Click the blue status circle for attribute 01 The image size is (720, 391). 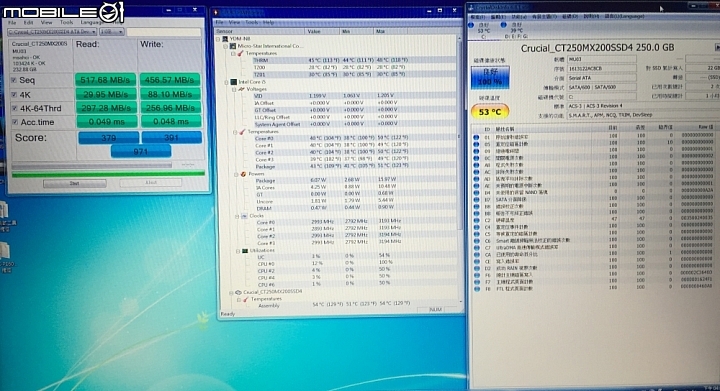click(x=476, y=137)
